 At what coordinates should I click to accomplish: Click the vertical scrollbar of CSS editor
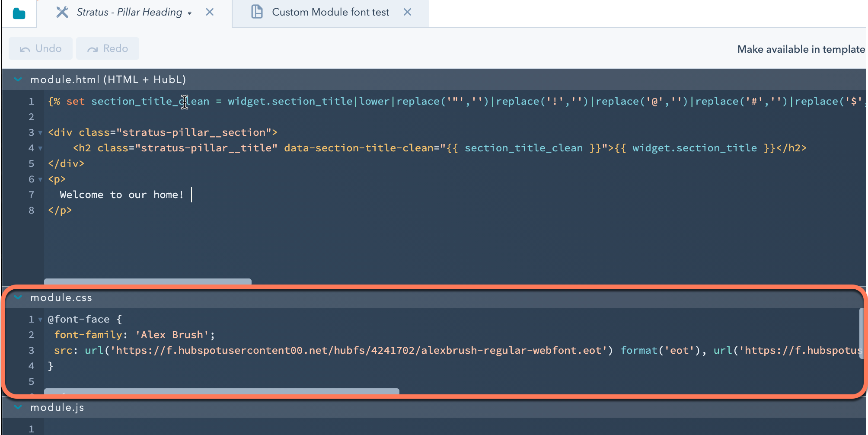click(x=861, y=333)
